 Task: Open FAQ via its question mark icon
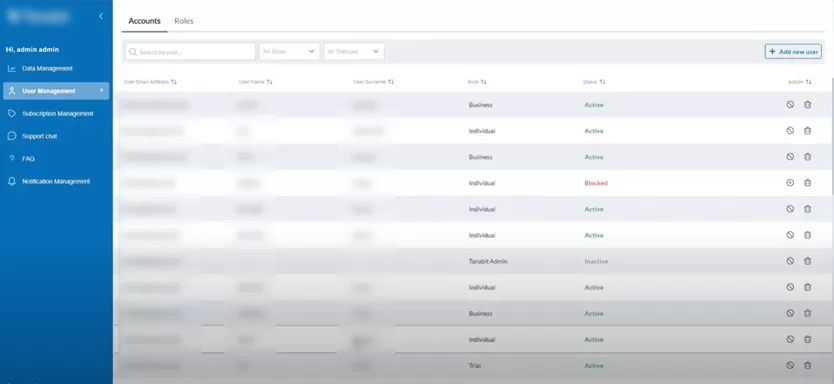tap(12, 158)
